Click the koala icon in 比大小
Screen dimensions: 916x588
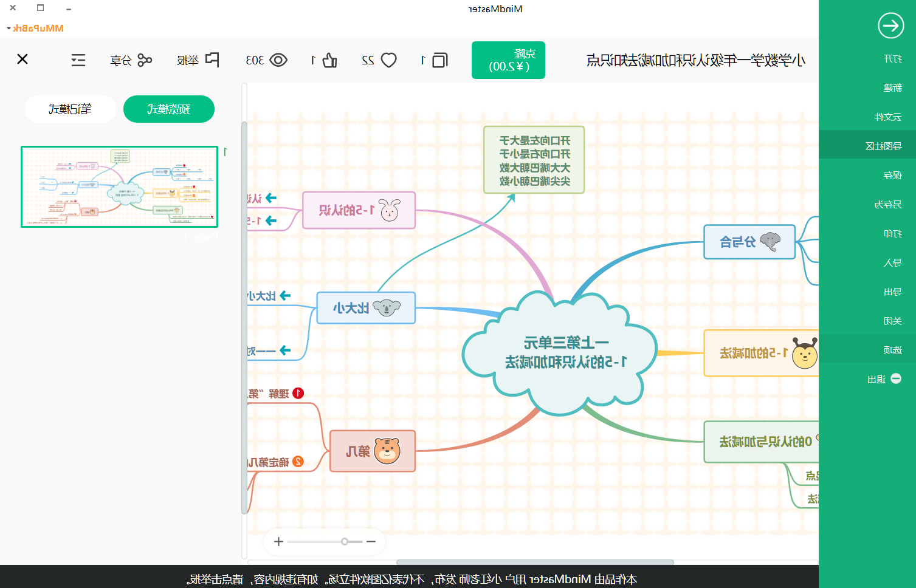point(387,308)
